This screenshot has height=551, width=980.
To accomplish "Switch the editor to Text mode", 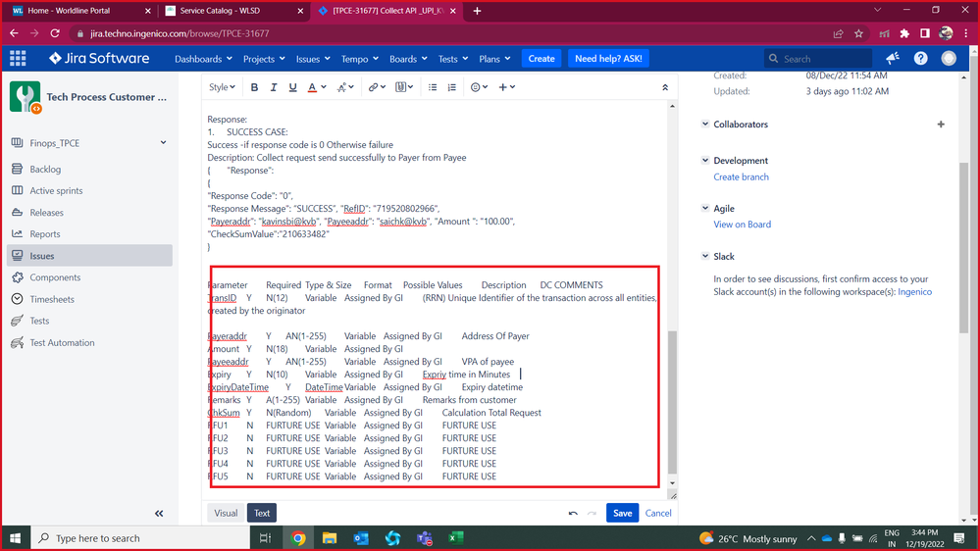I will pos(262,513).
